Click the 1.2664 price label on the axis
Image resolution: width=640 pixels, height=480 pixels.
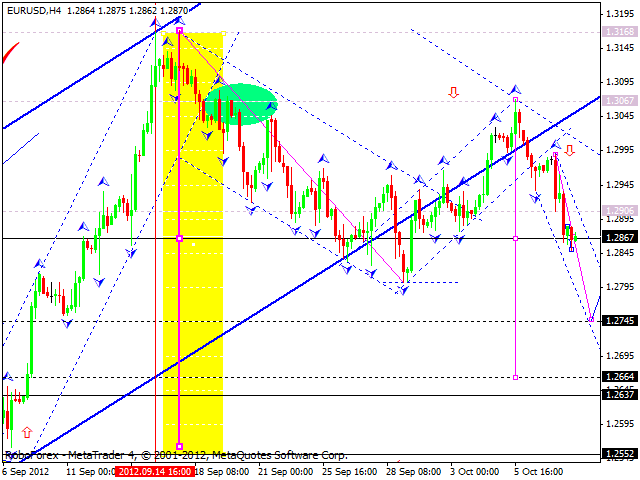click(x=620, y=377)
